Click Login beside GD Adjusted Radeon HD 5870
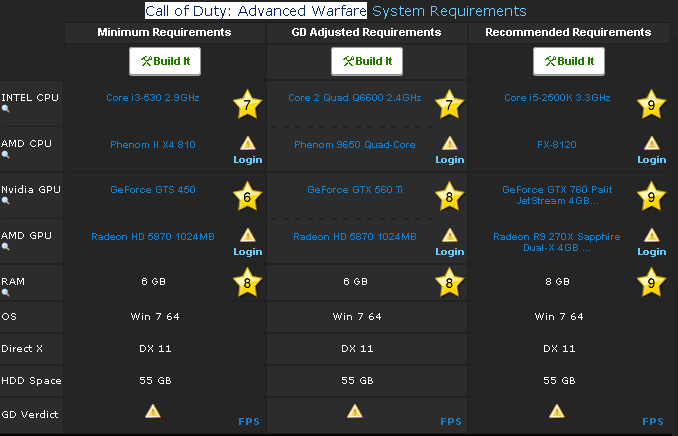Image resolution: width=678 pixels, height=436 pixels. [x=450, y=252]
